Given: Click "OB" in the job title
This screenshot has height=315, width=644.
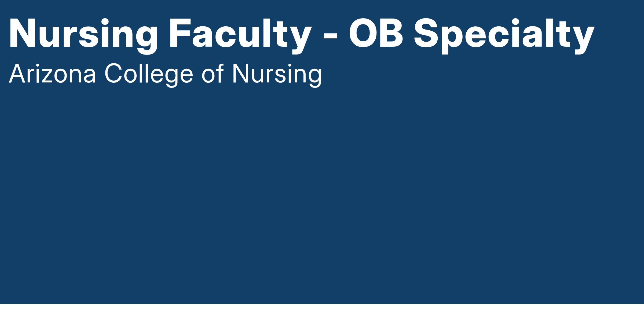Looking at the screenshot, I should [x=376, y=34].
